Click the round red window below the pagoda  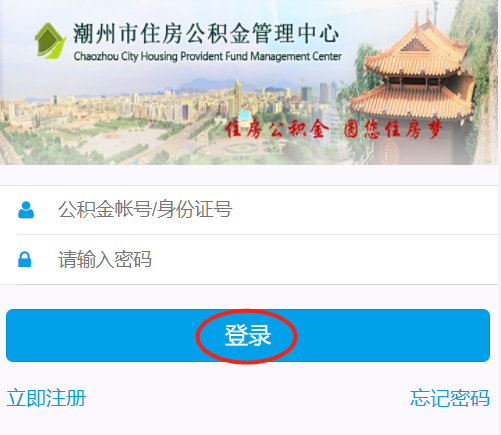pyautogui.click(x=390, y=152)
